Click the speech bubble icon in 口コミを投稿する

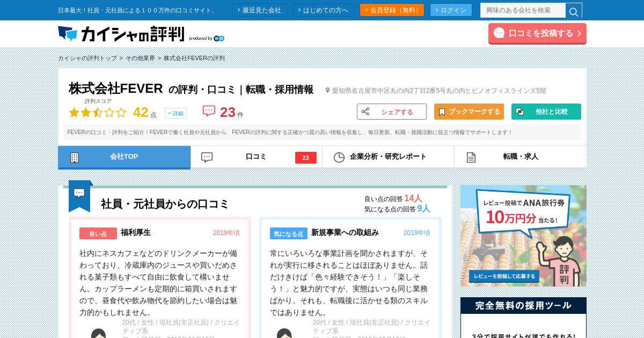pos(499,33)
